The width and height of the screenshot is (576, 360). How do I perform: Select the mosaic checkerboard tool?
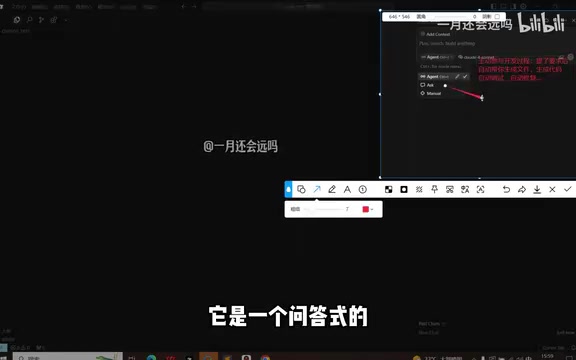[x=388, y=189]
